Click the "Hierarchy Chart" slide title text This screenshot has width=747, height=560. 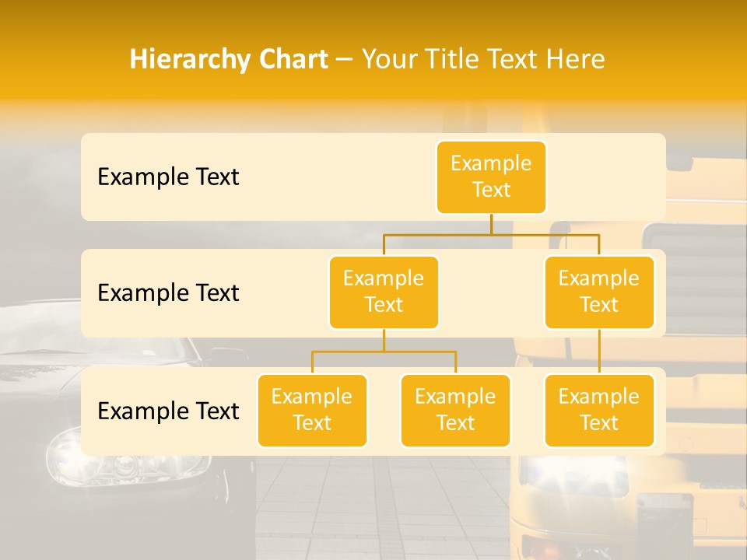click(228, 59)
